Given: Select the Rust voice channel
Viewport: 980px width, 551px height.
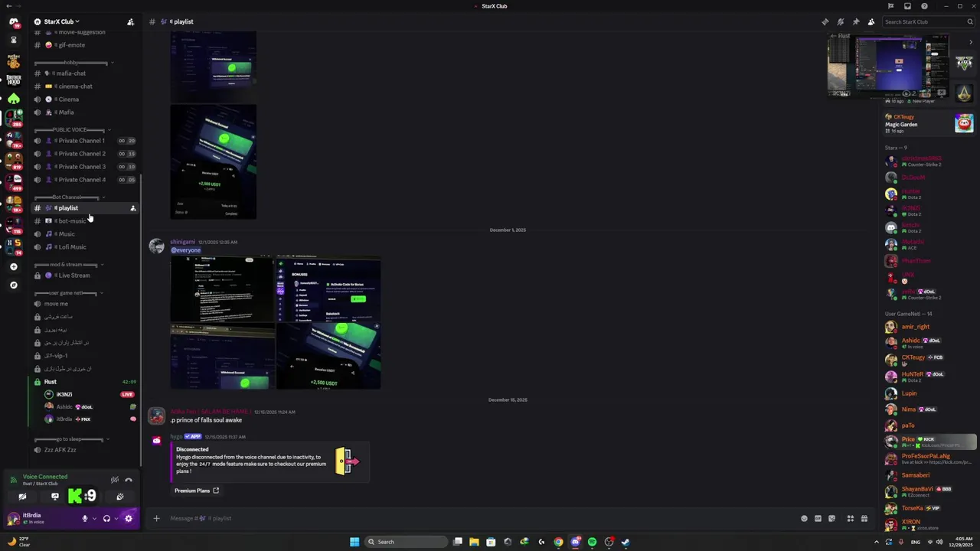Looking at the screenshot, I should (84, 382).
